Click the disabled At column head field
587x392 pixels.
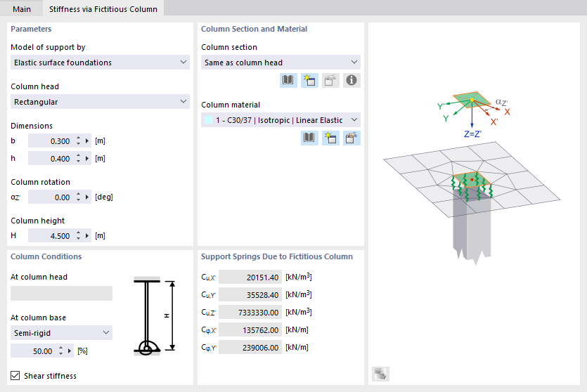61,293
